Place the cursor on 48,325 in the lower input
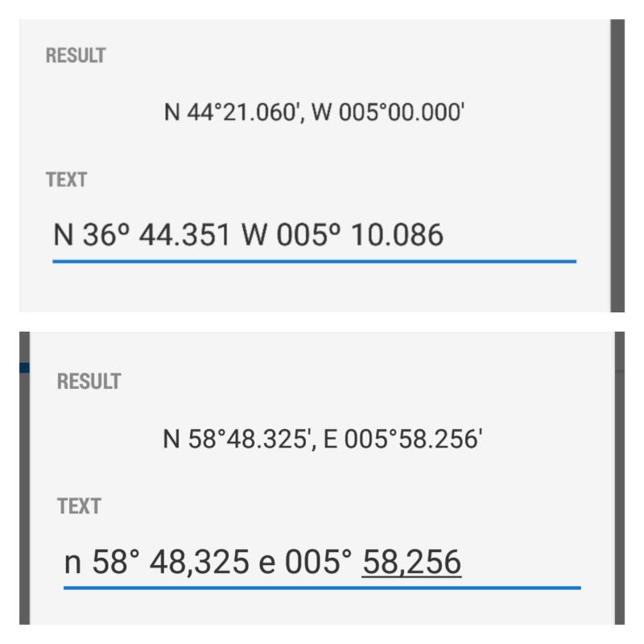 199,562
